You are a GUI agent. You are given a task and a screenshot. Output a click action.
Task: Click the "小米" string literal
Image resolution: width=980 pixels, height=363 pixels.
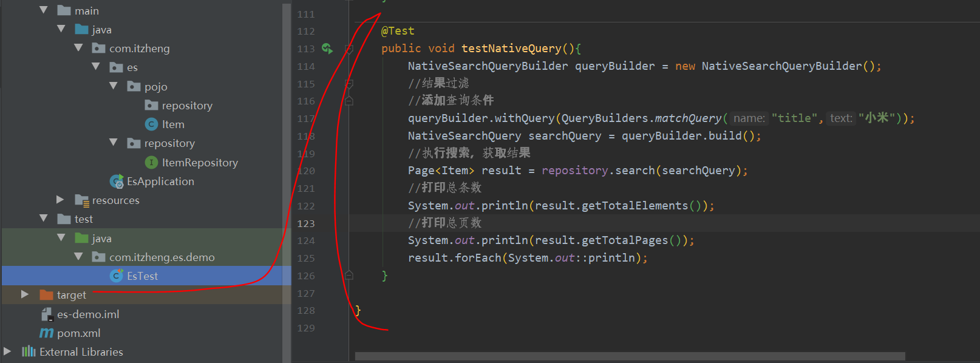point(877,118)
